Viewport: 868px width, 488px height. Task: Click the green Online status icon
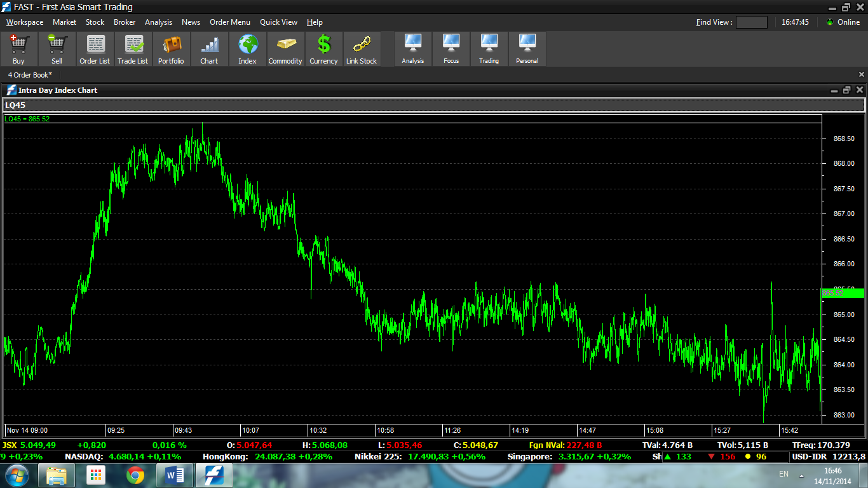(830, 22)
